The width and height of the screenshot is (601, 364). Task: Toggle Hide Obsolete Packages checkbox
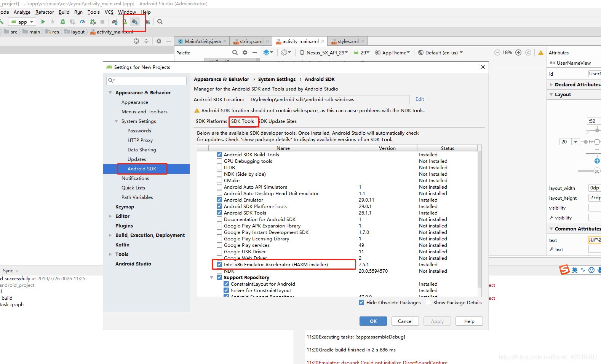click(x=361, y=302)
